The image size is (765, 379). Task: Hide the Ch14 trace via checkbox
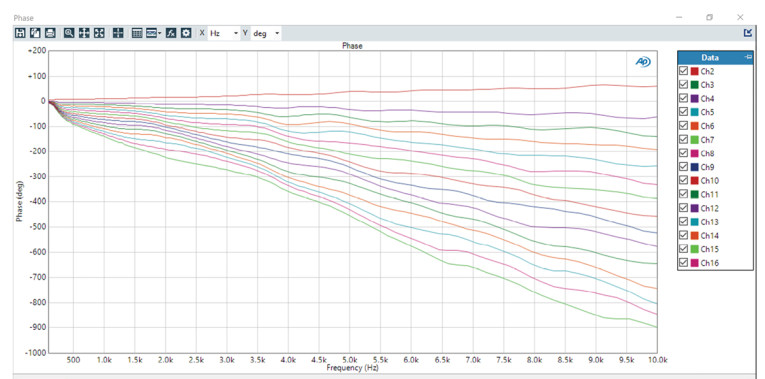click(684, 235)
